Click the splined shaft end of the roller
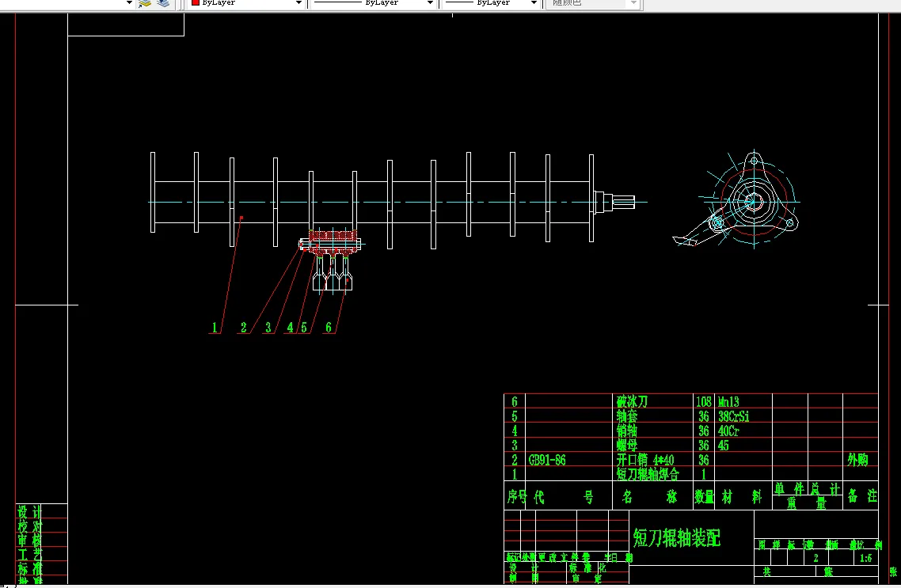This screenshot has height=588, width=901. click(623, 202)
